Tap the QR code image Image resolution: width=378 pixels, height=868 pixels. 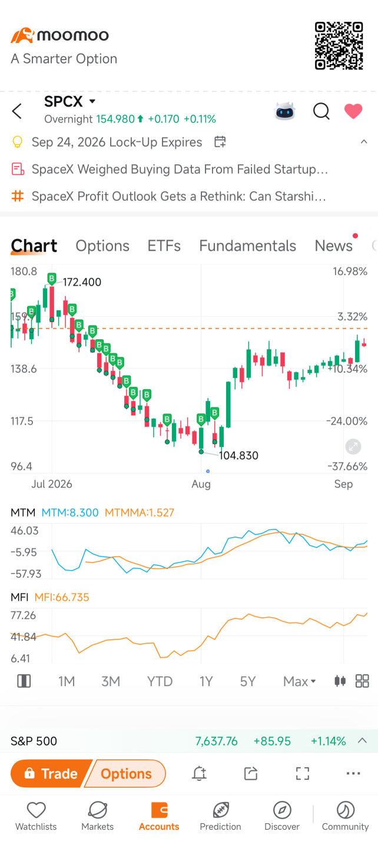(339, 46)
